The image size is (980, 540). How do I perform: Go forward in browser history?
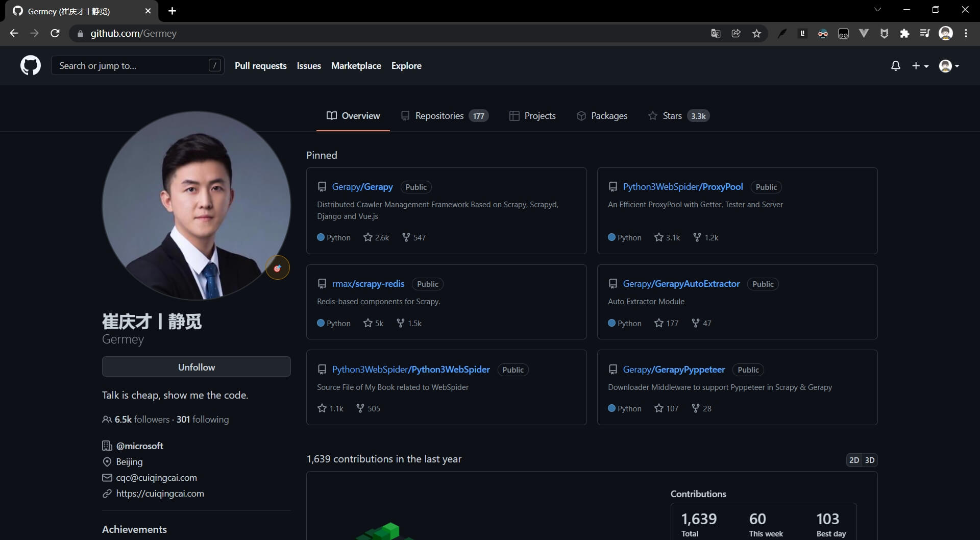click(x=34, y=33)
